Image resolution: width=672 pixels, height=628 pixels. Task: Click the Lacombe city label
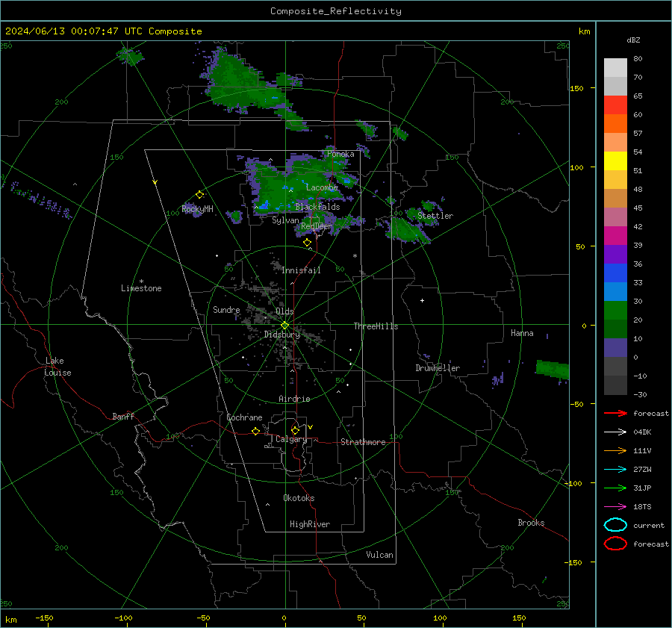pos(322,187)
